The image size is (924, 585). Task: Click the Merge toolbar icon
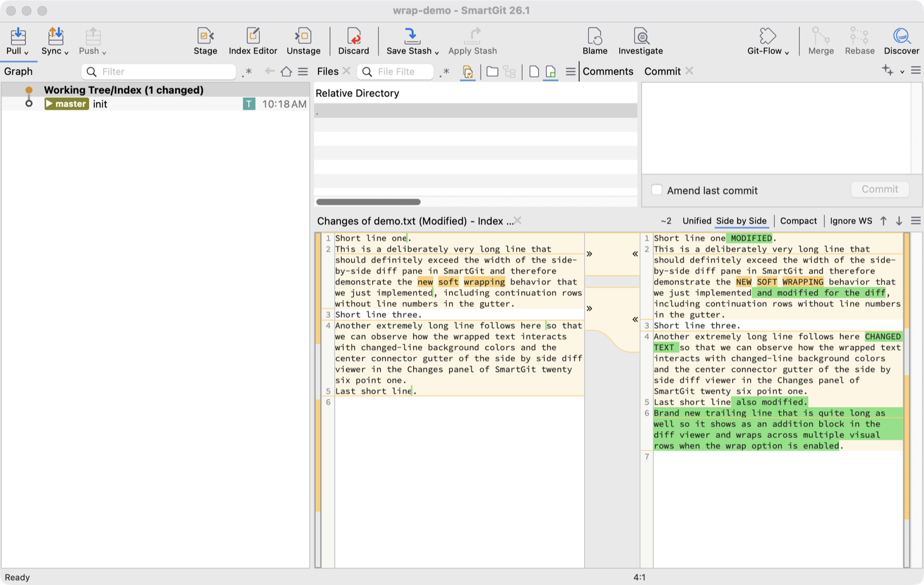point(821,36)
